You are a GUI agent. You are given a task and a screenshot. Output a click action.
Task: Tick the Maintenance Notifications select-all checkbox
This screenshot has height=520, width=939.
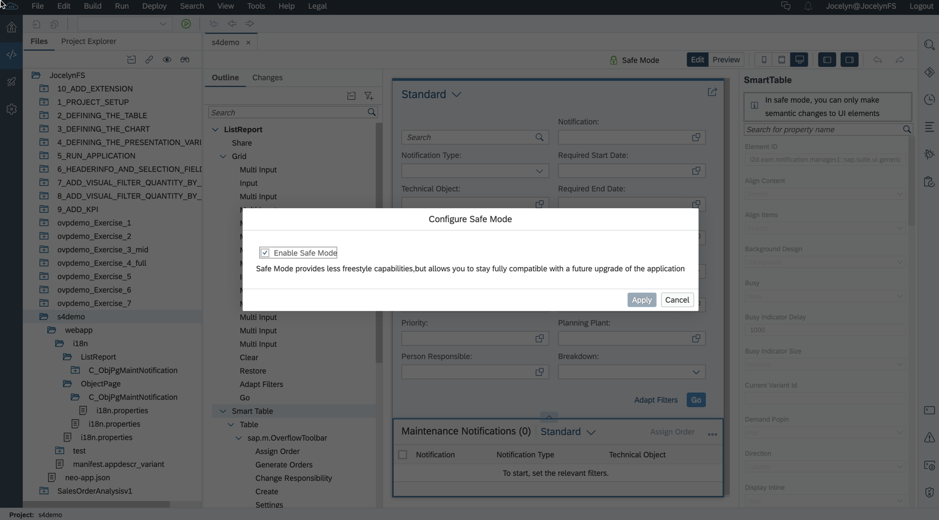point(402,455)
